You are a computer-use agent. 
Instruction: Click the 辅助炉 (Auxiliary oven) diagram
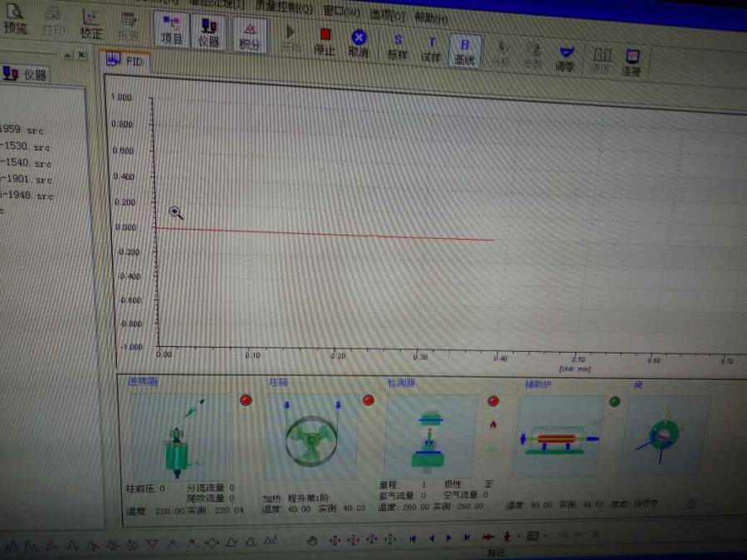pos(558,437)
